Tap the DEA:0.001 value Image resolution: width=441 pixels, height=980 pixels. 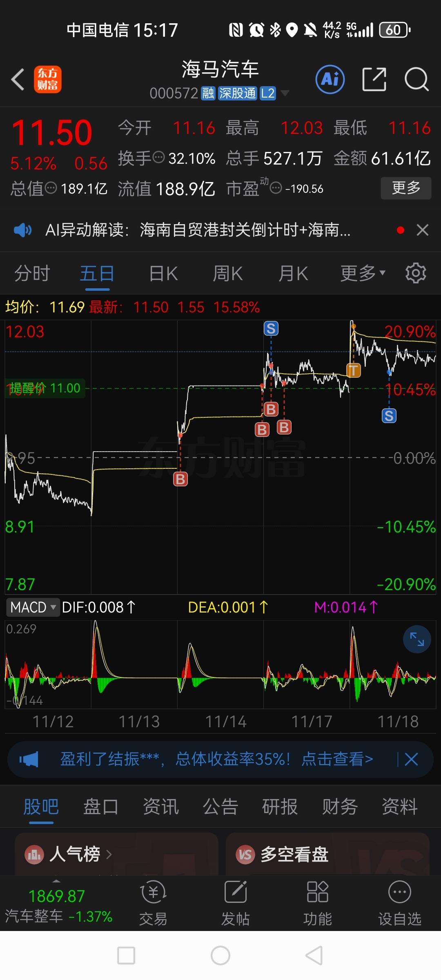click(x=228, y=607)
